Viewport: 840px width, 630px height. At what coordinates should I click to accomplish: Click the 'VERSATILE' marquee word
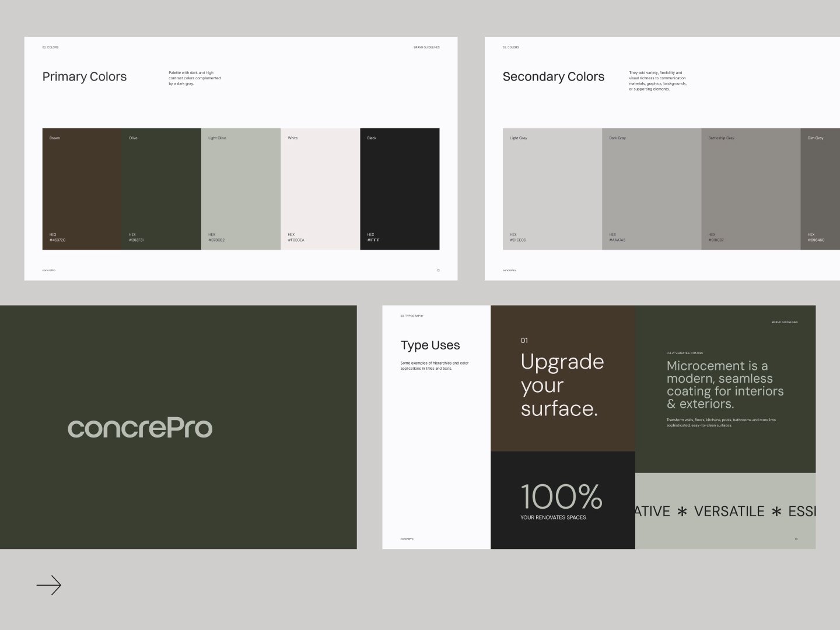point(729,512)
